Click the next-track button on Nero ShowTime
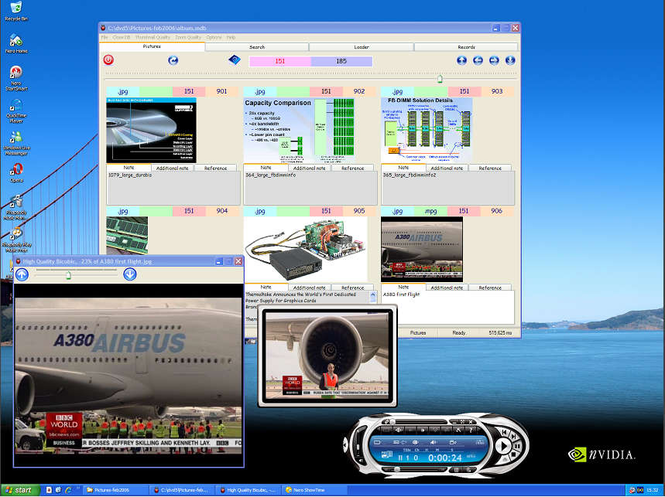Viewport: 665px width, 497px height. tap(513, 436)
